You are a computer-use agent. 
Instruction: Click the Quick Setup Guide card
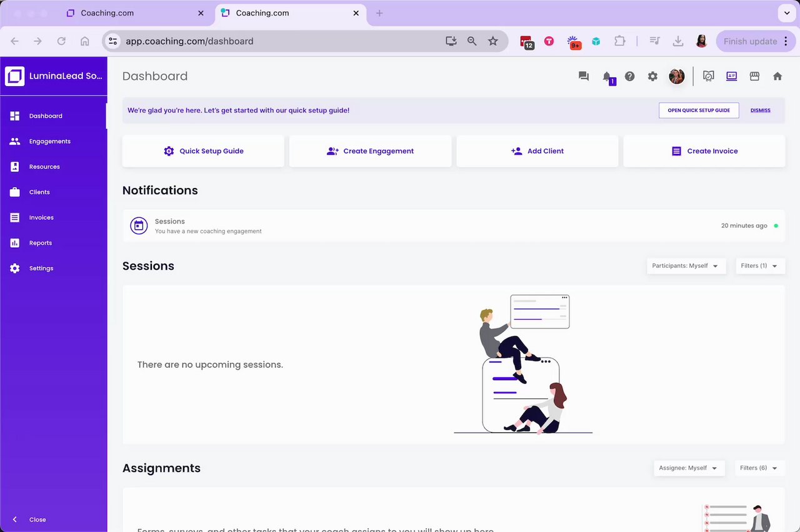pyautogui.click(x=203, y=151)
